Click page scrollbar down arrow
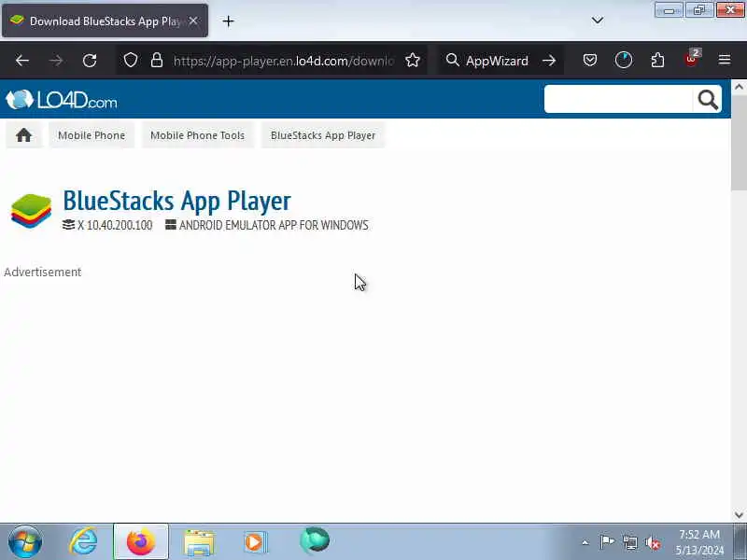 pyautogui.click(x=739, y=515)
